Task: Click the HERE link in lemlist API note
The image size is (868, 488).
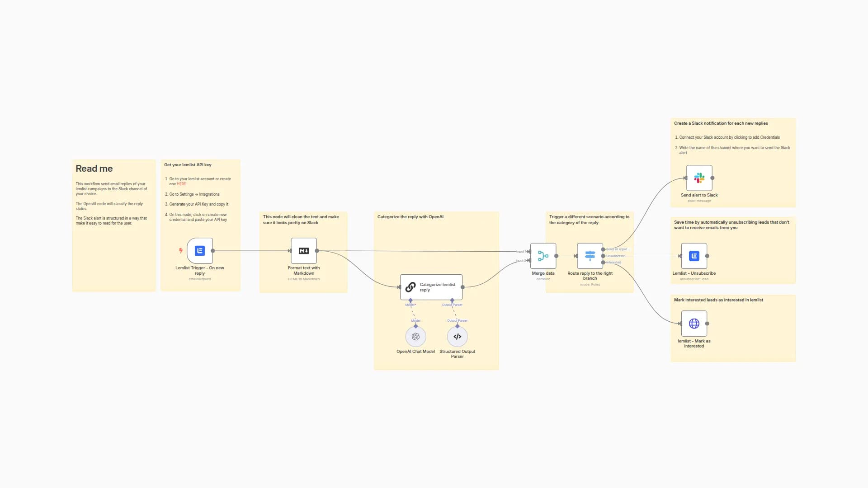Action: tap(181, 184)
